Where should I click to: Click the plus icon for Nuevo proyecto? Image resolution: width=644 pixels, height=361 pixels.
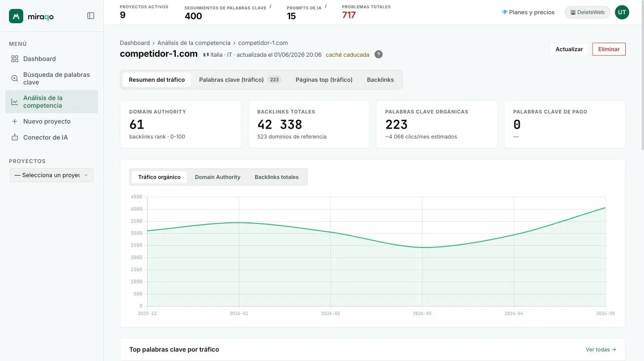(x=15, y=122)
